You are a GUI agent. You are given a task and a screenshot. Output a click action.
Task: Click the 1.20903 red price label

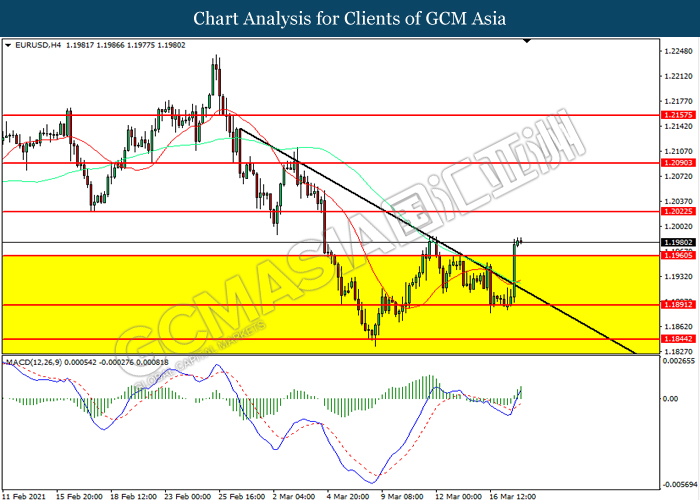[x=678, y=163]
